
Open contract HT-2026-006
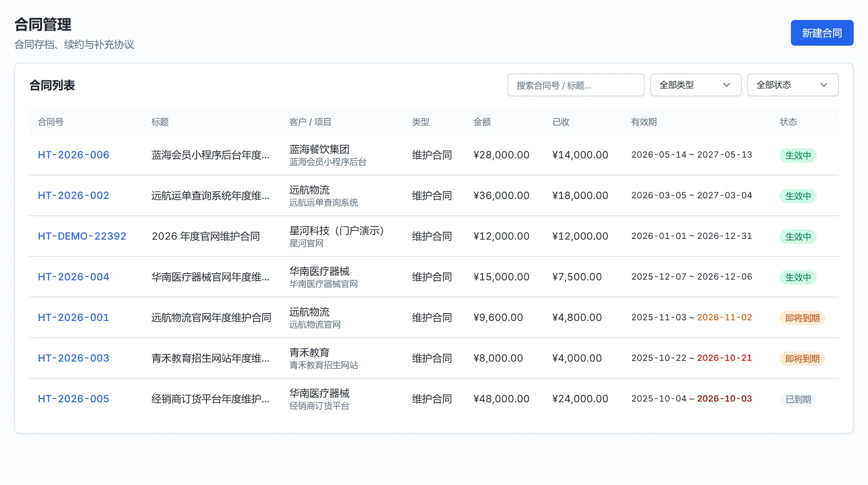[x=74, y=155]
